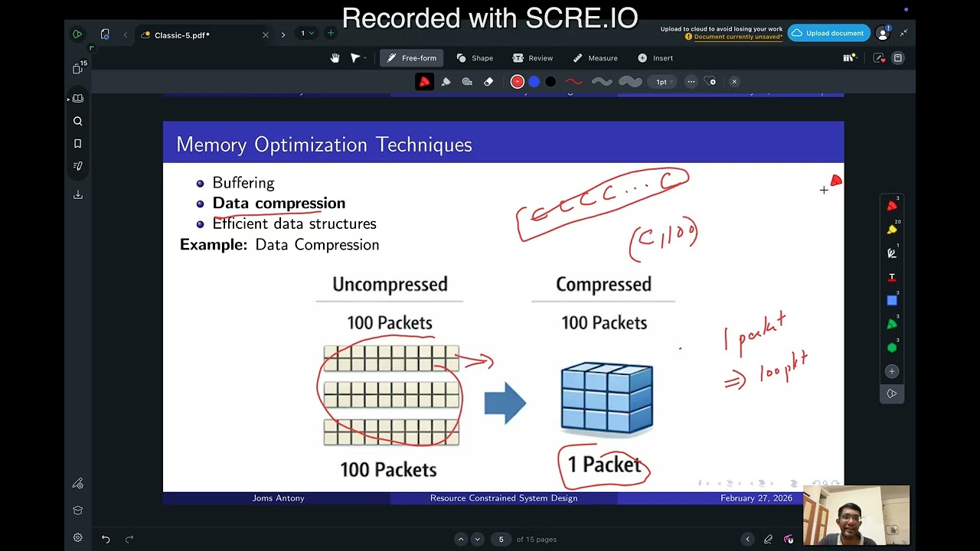Select the Eraser tool

[488, 82]
